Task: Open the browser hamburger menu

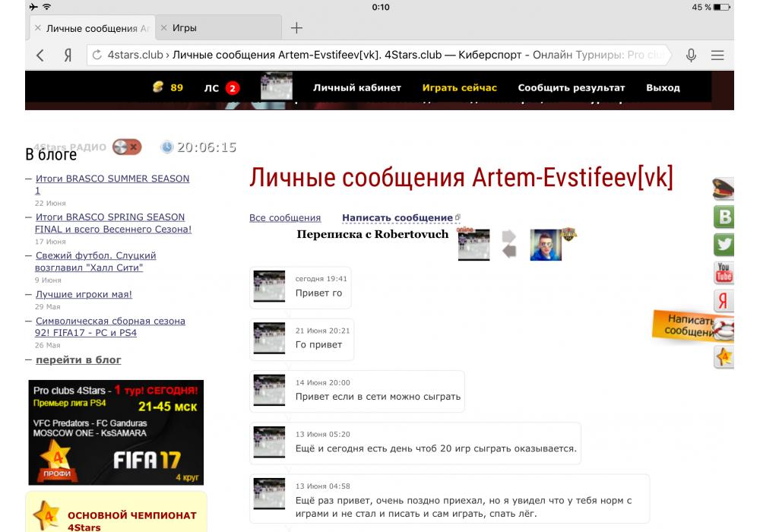Action: (717, 55)
